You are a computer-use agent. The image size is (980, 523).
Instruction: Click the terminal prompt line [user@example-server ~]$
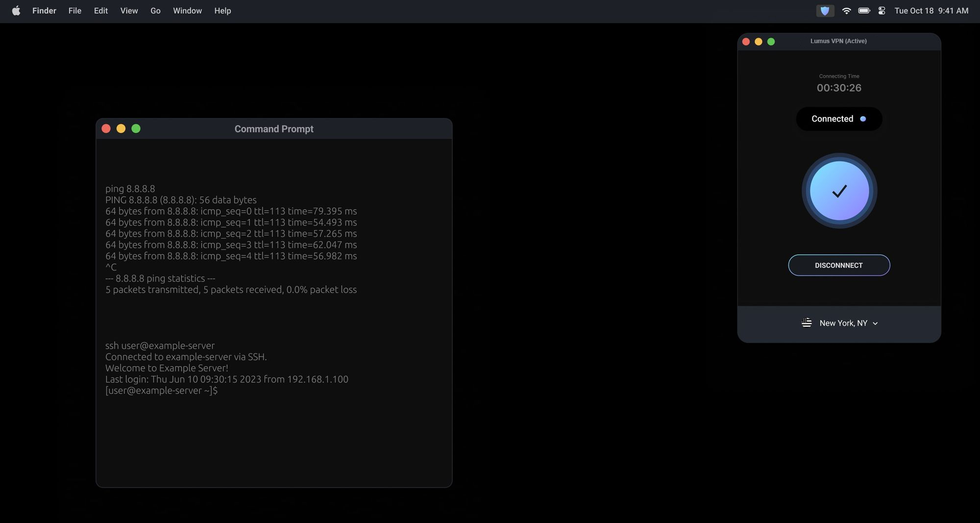(x=162, y=391)
